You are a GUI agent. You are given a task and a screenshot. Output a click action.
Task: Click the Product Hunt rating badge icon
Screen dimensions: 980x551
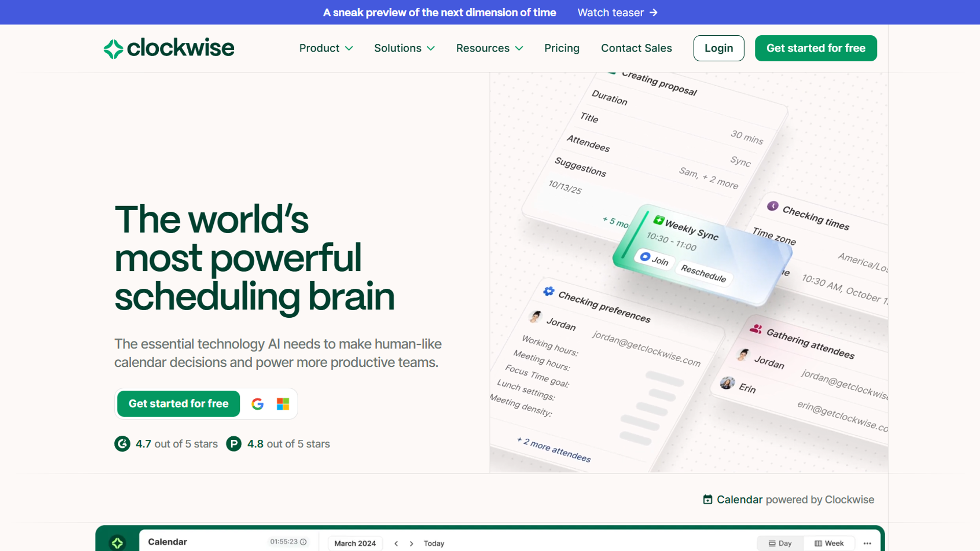click(x=234, y=444)
